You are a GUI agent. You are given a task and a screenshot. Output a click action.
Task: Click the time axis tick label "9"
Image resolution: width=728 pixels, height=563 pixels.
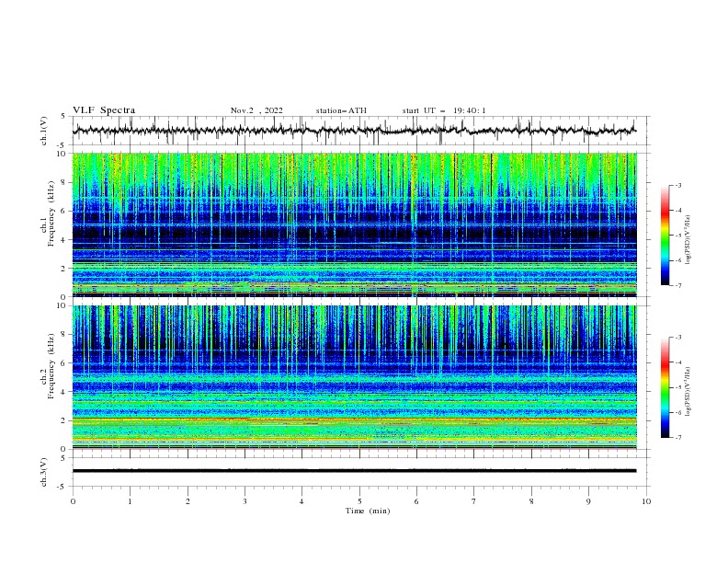(588, 501)
